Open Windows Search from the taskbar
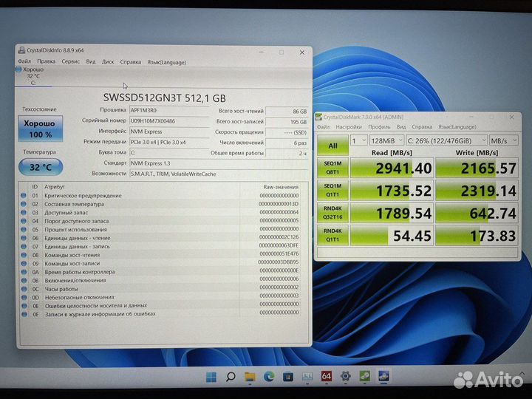532x399 pixels. pyautogui.click(x=231, y=377)
